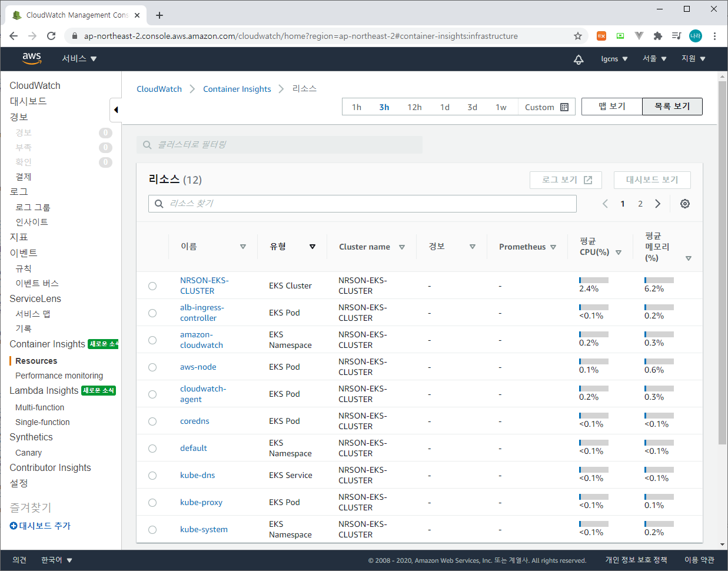Image resolution: width=728 pixels, height=571 pixels.
Task: Go to next page arrow in pagination
Action: [658, 204]
